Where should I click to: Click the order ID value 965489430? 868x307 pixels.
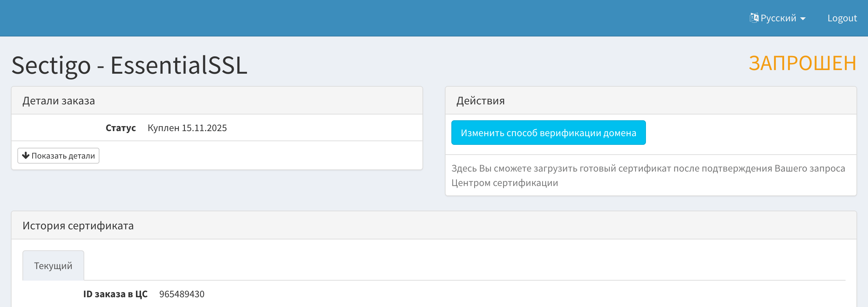(182, 294)
